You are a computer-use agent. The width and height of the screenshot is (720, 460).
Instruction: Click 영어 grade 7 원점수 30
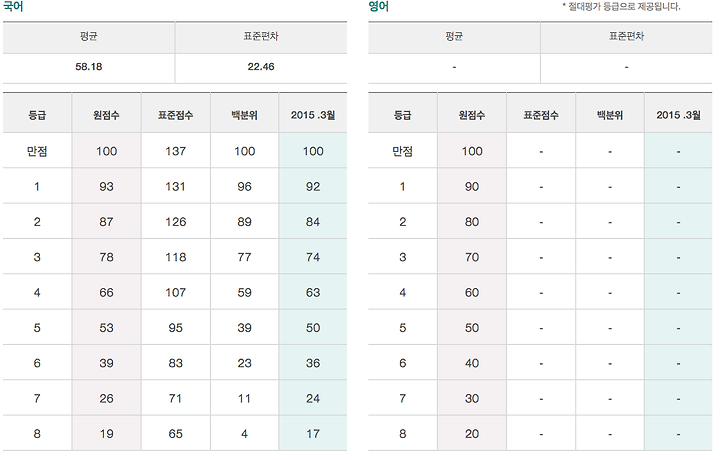coord(472,398)
